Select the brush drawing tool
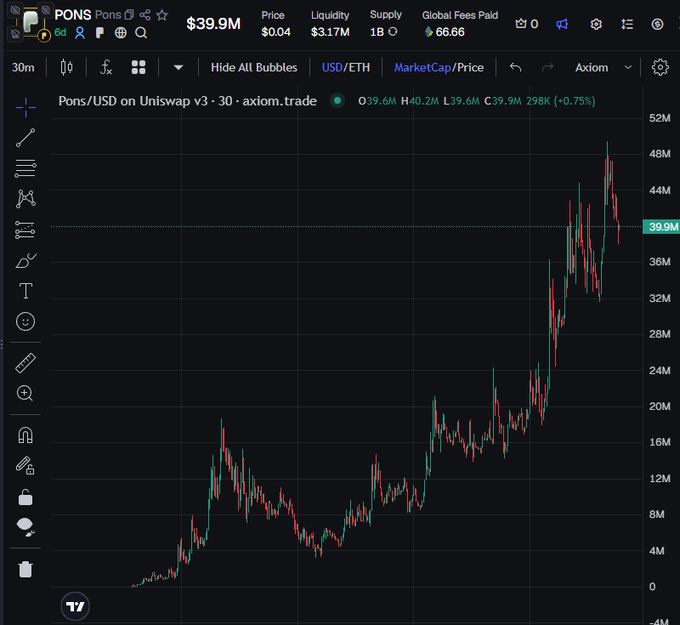The image size is (680, 625). point(26,261)
